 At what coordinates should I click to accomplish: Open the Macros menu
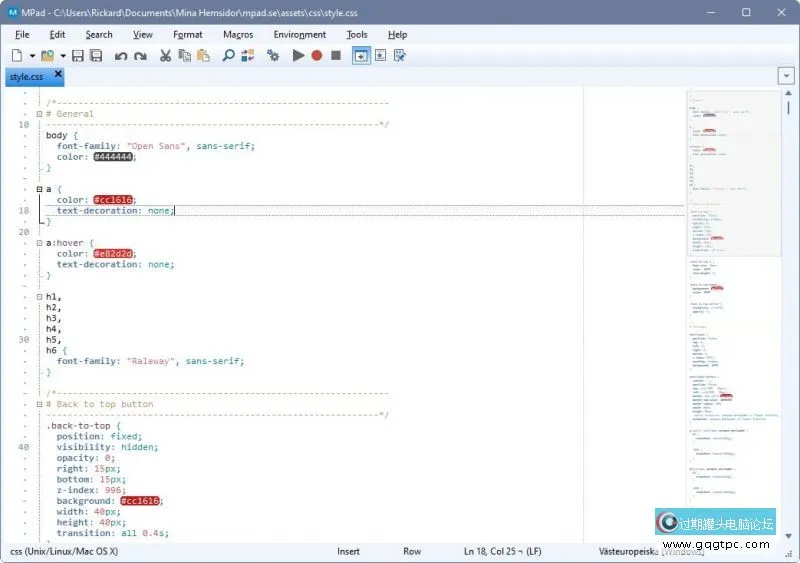pos(238,34)
